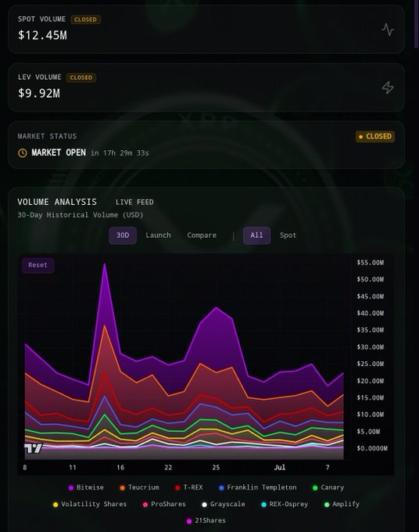
Task: Click the $55.00M axis label
Action: coord(371,263)
